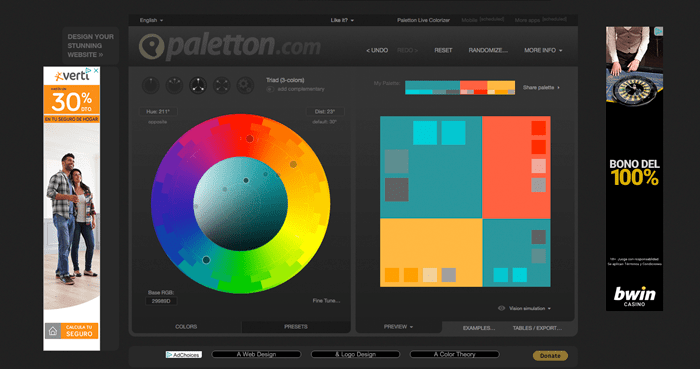Switch to the PRESETS tab

pos(296,327)
